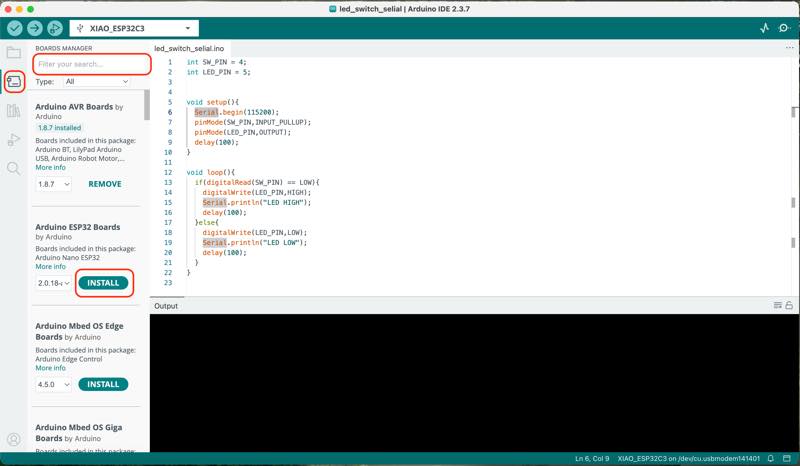The image size is (800, 466).
Task: Click the XIAO_ESP32C3 port status text
Action: pyautogui.click(x=689, y=458)
